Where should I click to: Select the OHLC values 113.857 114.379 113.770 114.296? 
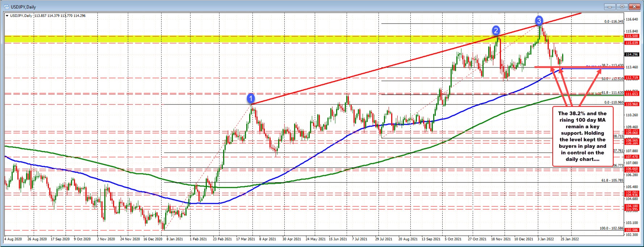[x=60, y=16]
